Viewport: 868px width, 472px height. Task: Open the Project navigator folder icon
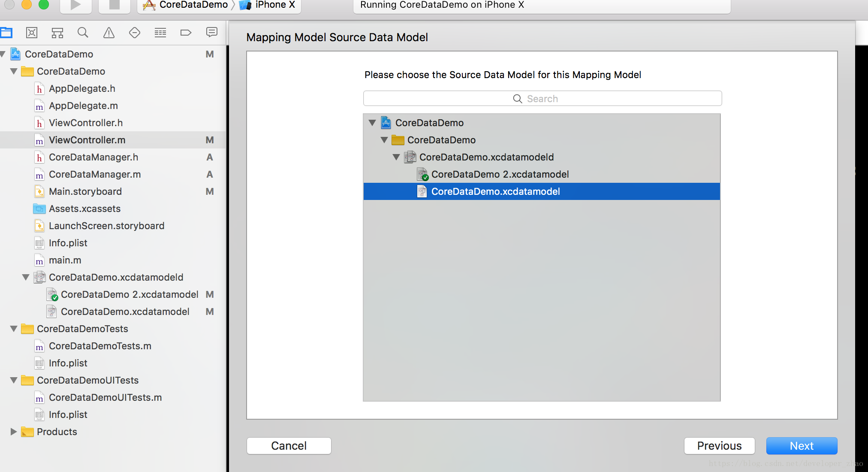pyautogui.click(x=6, y=33)
